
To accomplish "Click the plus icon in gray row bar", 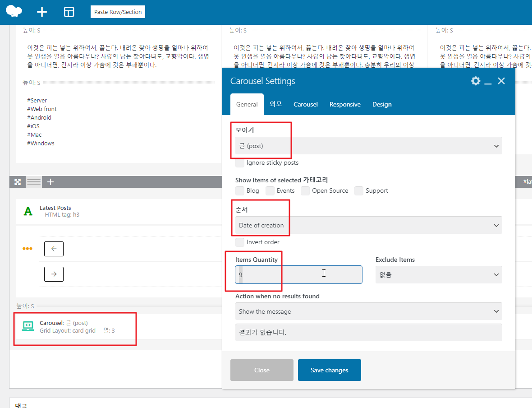I will pyautogui.click(x=50, y=182).
